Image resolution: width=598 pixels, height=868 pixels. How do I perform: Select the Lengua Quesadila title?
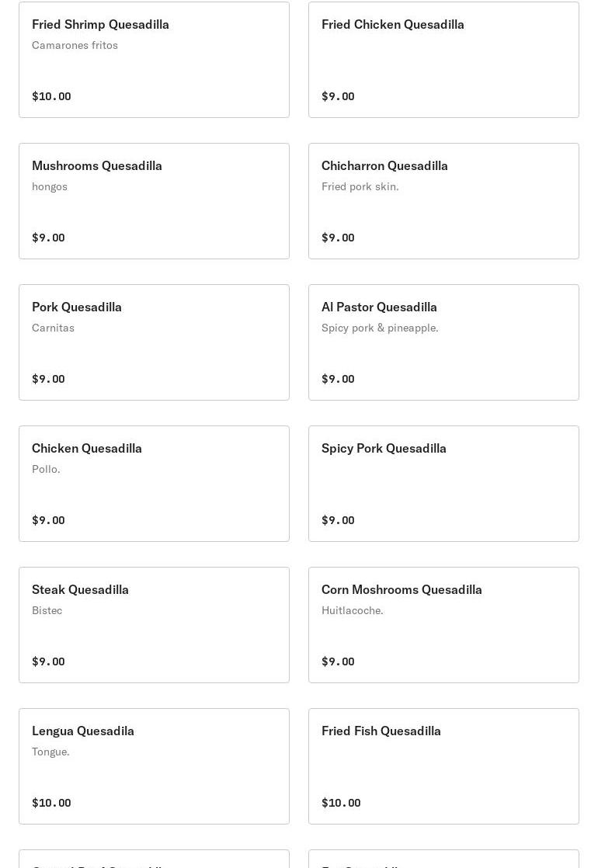tap(83, 731)
